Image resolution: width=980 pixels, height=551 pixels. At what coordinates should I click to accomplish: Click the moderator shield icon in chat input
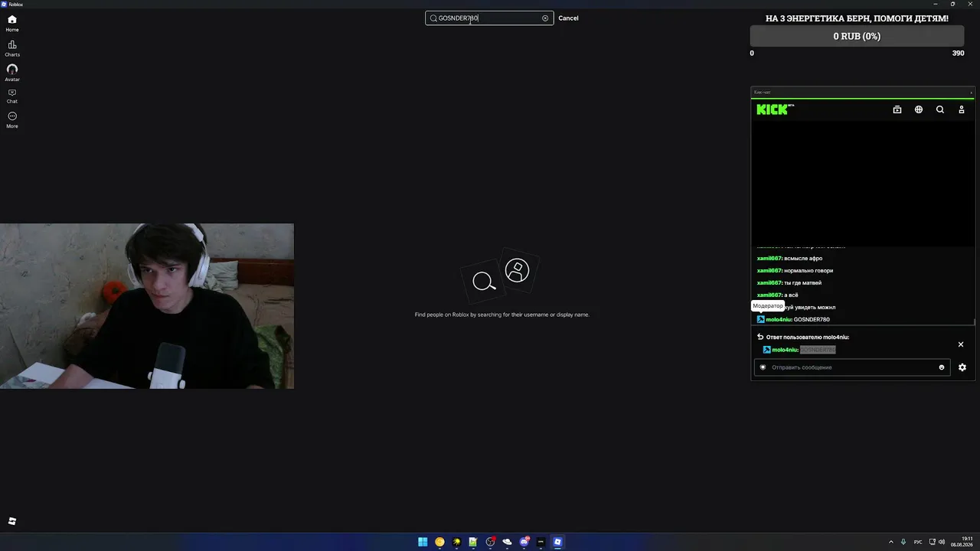pos(763,367)
